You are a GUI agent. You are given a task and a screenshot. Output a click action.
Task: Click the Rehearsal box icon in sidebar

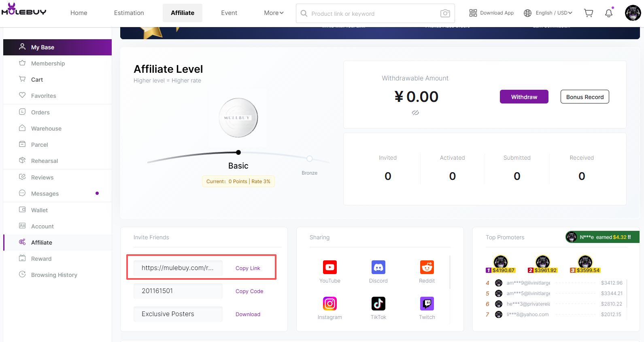point(22,160)
